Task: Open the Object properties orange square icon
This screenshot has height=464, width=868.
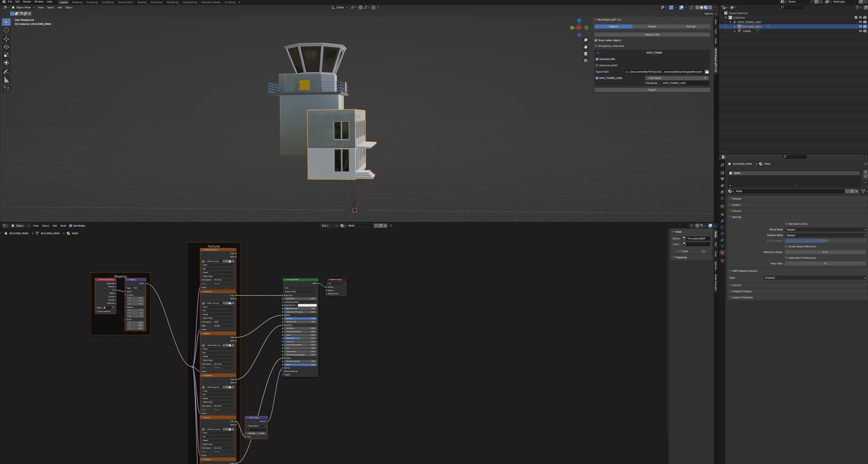Action: pyautogui.click(x=722, y=215)
